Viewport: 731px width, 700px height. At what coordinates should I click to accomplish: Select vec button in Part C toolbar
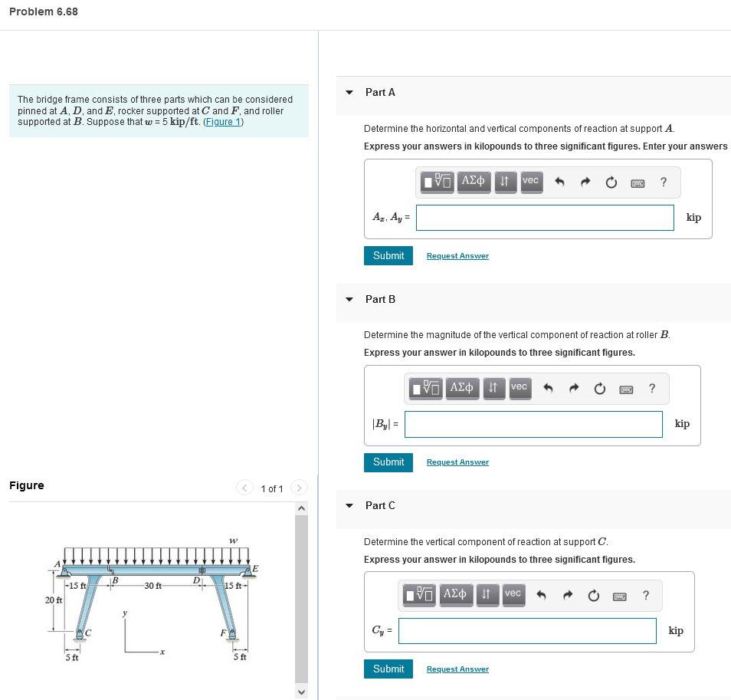pyautogui.click(x=513, y=595)
